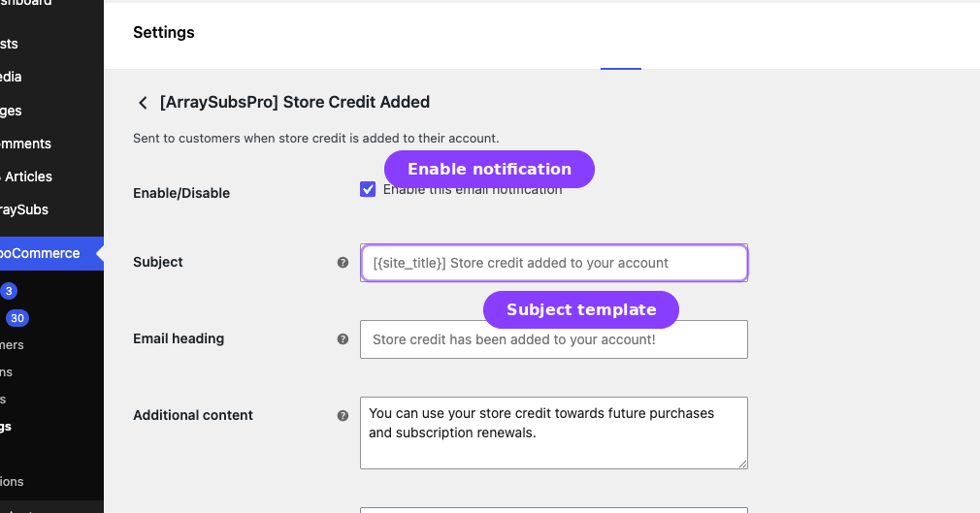Open the WooCommerce item in the sidebar
The image size is (980, 513).
tap(51, 254)
